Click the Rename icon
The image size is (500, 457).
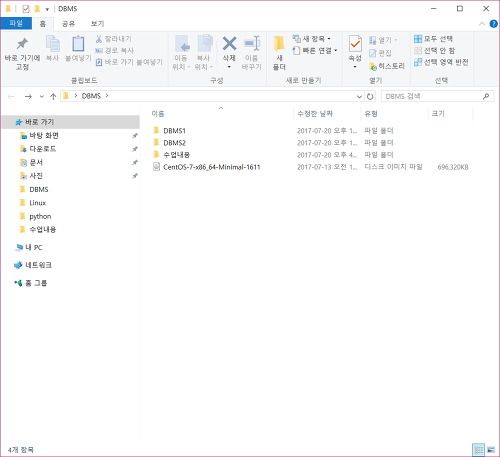[252, 43]
